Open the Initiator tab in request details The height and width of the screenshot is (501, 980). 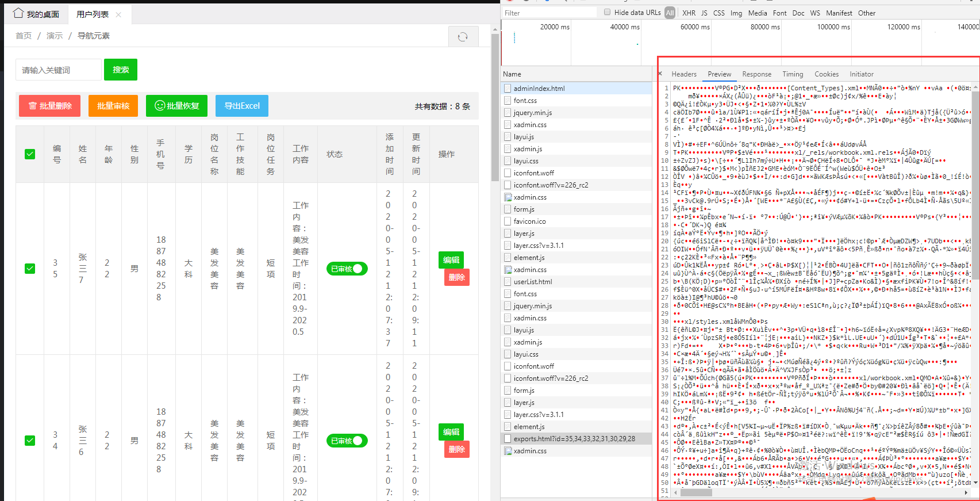click(862, 74)
